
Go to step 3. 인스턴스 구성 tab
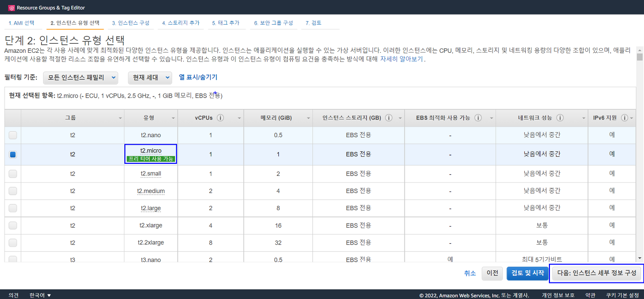click(x=130, y=23)
